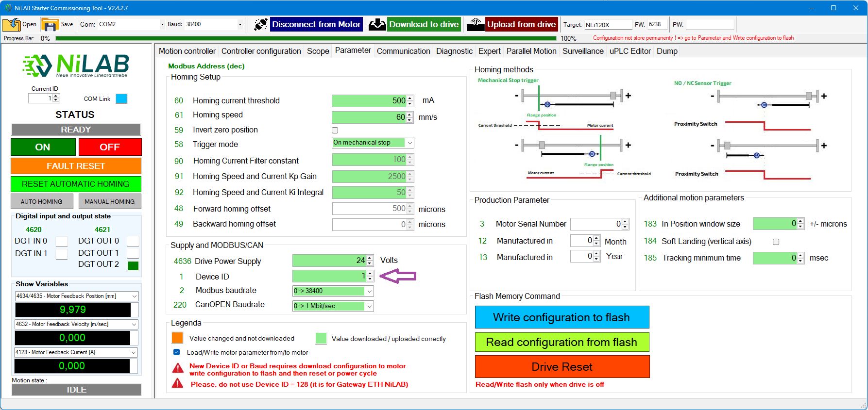Screen dimensions: 868x410
Task: Click the NiLAB logo
Action: click(76, 66)
